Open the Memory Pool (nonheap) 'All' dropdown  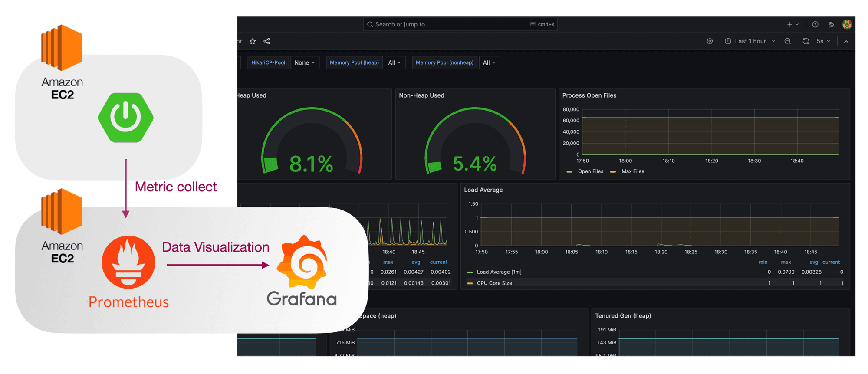pos(489,62)
